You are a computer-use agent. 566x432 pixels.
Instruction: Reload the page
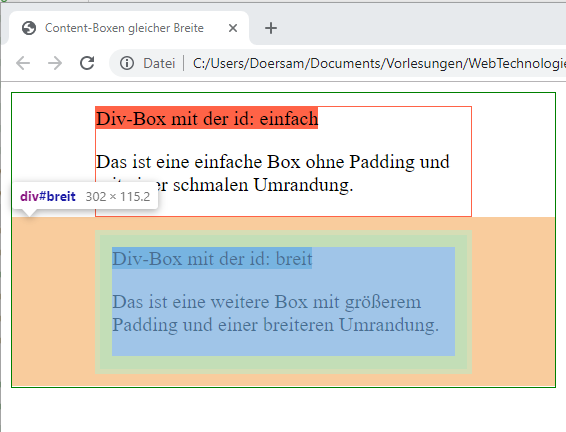[87, 63]
